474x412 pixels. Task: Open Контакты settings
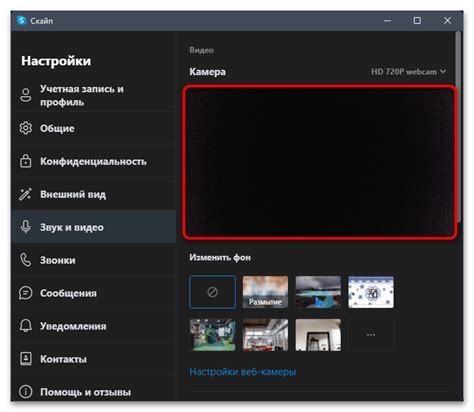[x=94, y=359]
